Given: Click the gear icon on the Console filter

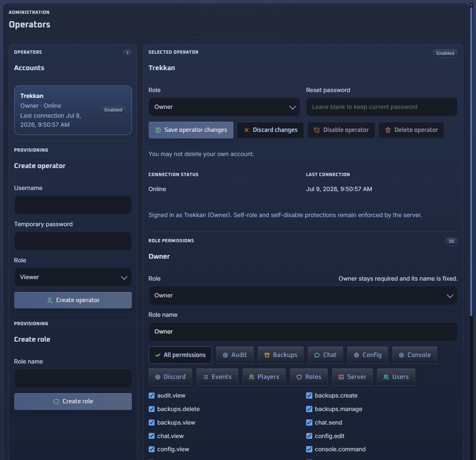Looking at the screenshot, I should 401,355.
